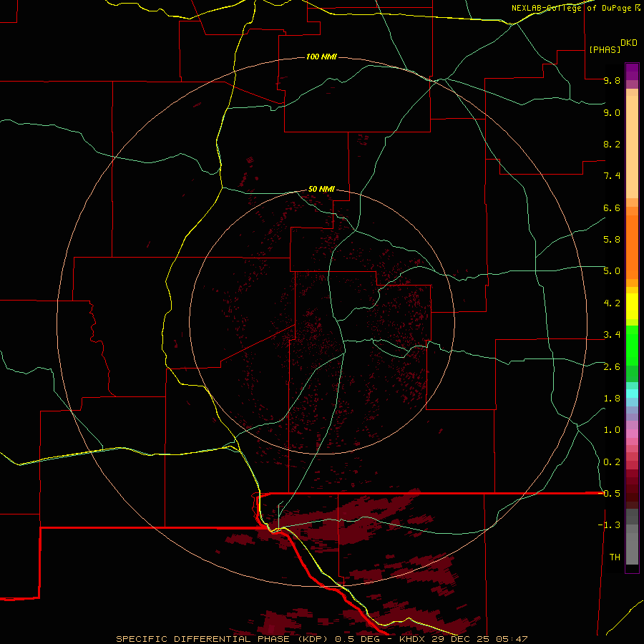Select the 4.2 value on color scale
Image resolution: width=644 pixels, height=644 pixels.
click(612, 303)
